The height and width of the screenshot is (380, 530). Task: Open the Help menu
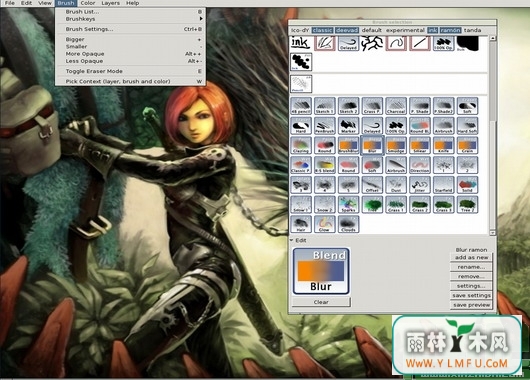(132, 3)
